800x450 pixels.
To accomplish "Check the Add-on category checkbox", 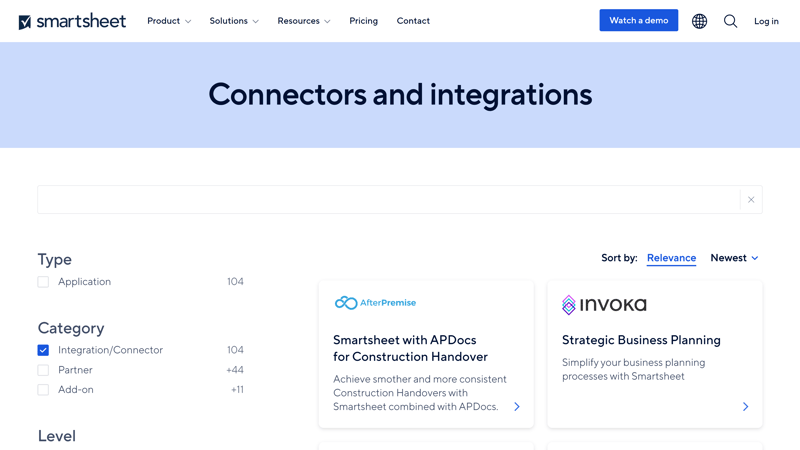I will (x=43, y=390).
